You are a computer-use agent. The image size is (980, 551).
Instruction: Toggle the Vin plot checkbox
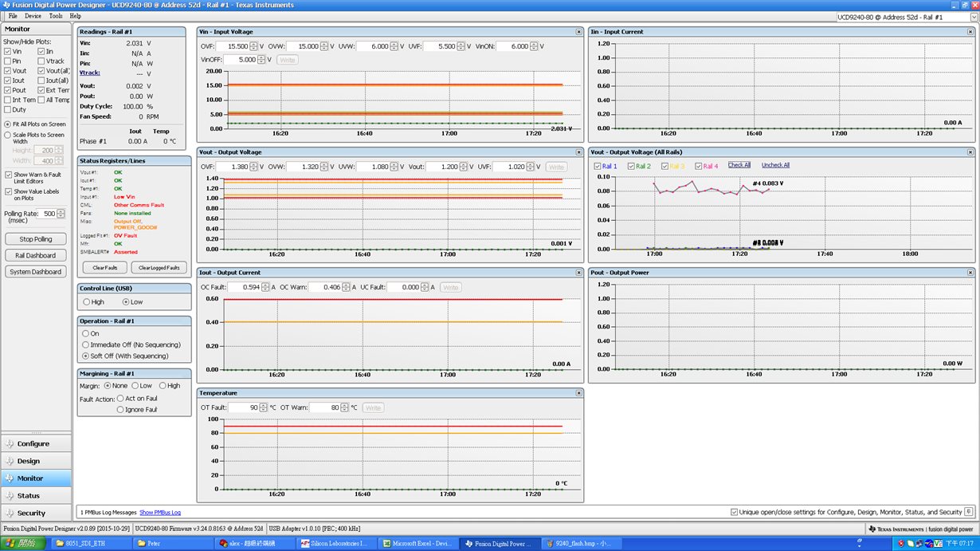[8, 52]
